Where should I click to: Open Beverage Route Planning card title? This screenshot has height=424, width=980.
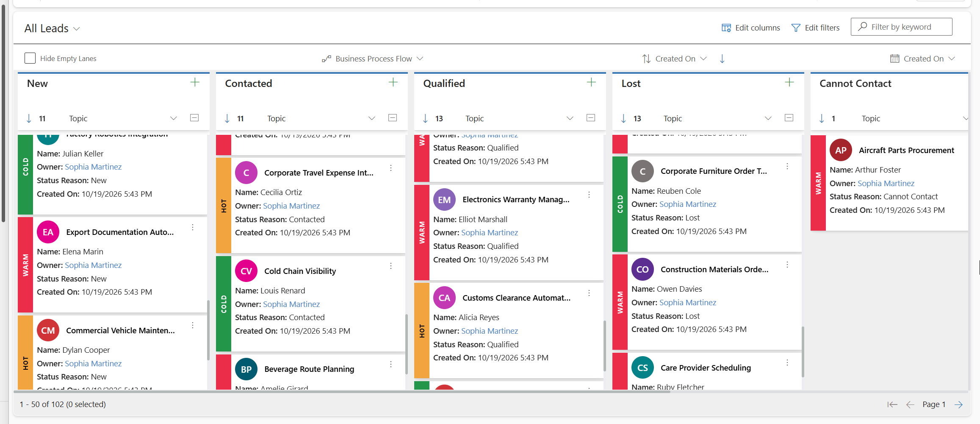click(x=309, y=369)
